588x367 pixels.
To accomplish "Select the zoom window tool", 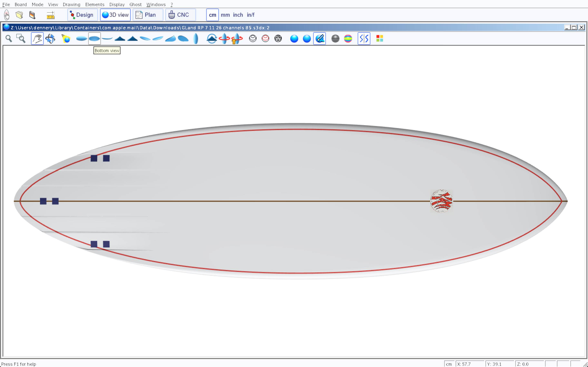I will [21, 39].
